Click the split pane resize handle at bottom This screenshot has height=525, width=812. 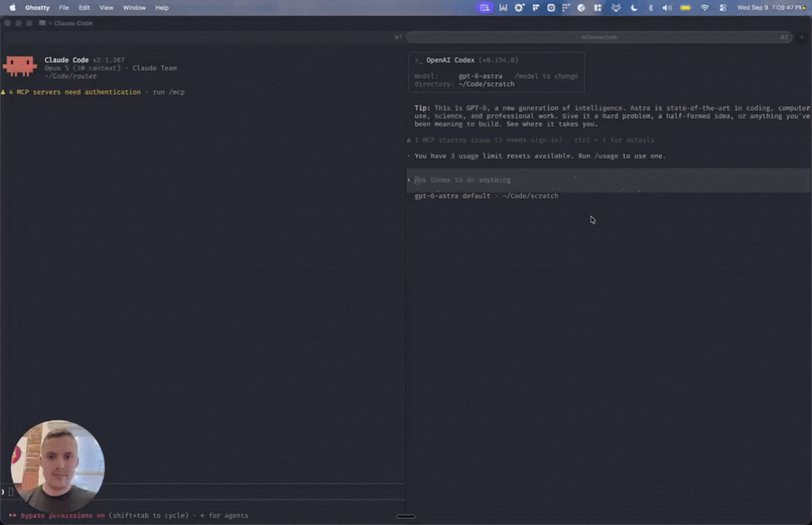406,516
